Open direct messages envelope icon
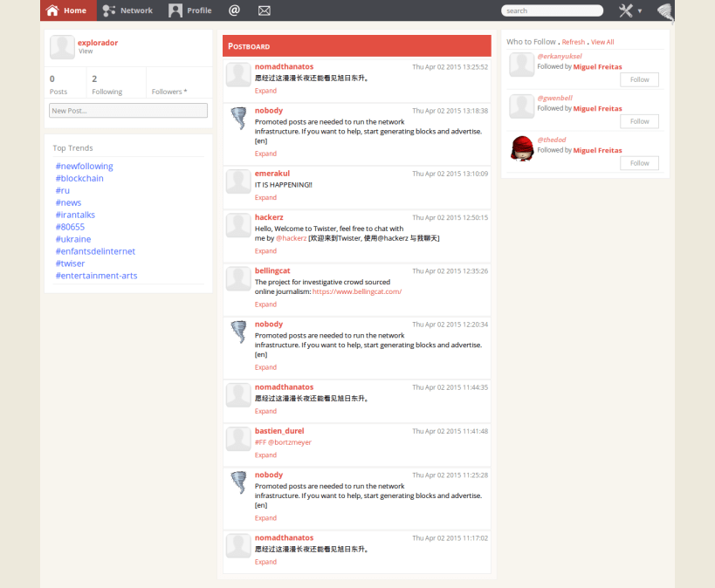Screen dimensions: 715x588 tap(265, 10)
